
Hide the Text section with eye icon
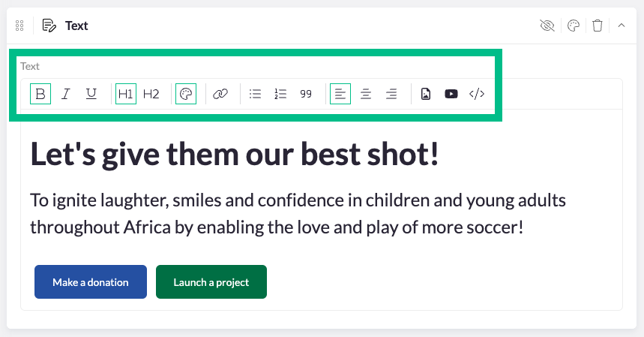click(547, 26)
